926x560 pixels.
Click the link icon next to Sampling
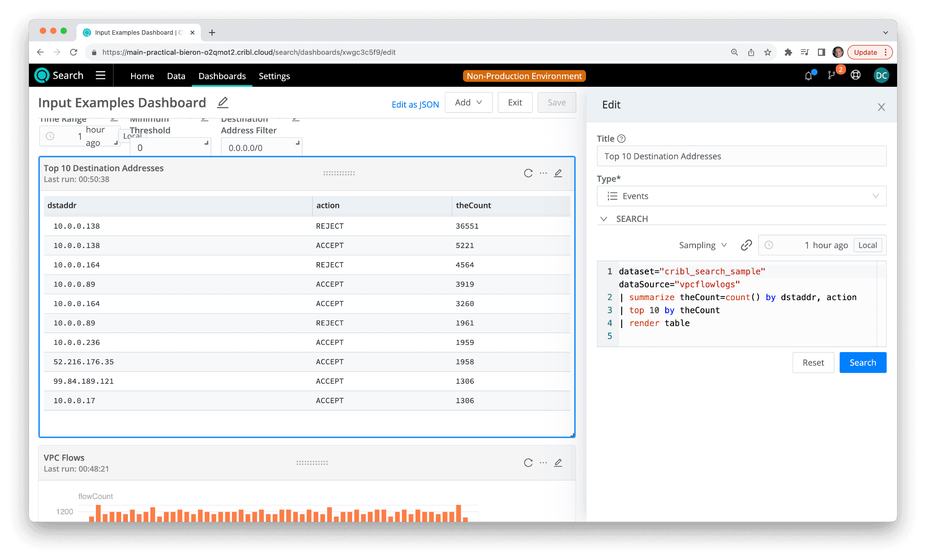coord(746,245)
